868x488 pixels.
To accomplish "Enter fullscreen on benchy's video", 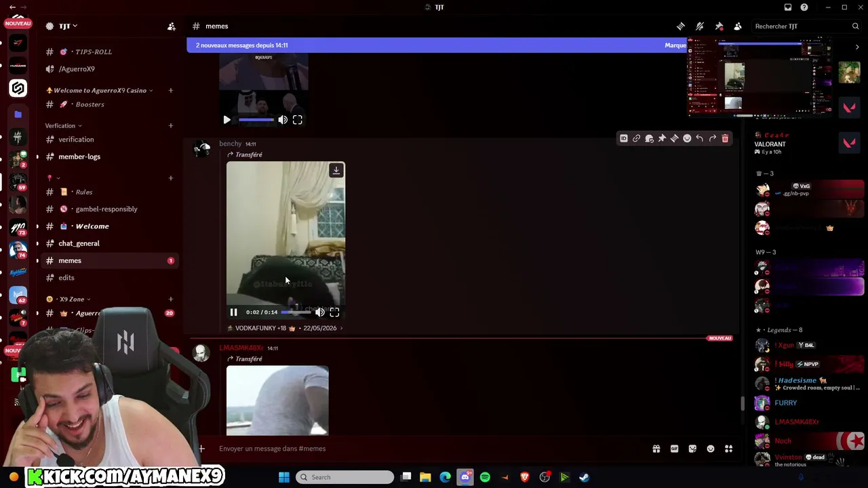I will coord(334,312).
